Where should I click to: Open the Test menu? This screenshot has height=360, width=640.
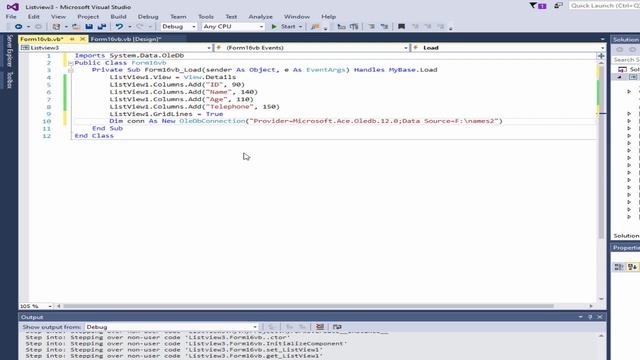pyautogui.click(x=231, y=17)
